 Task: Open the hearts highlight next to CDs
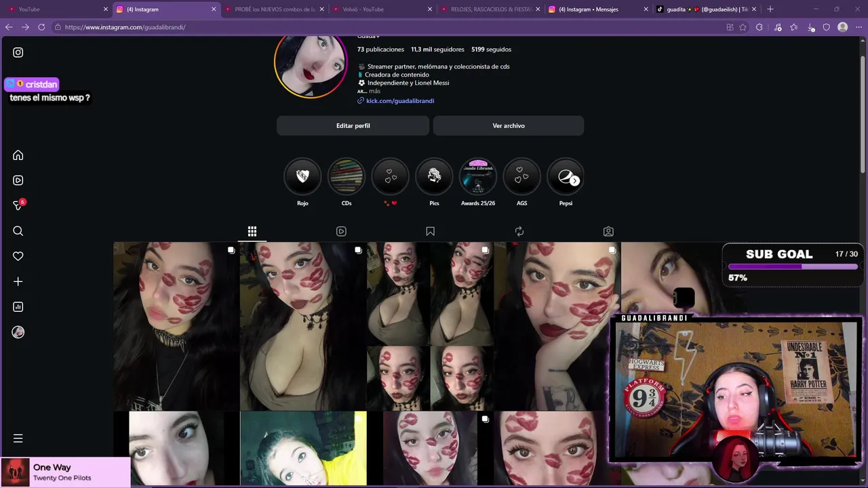click(x=391, y=177)
